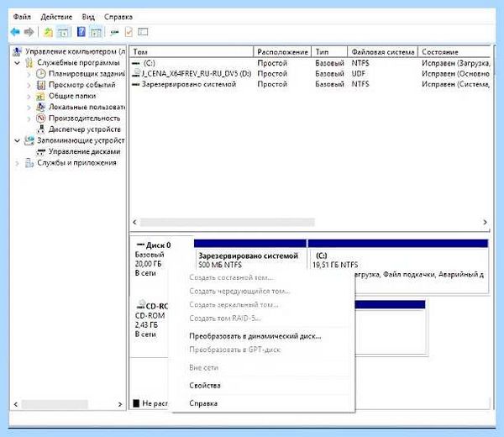The width and height of the screenshot is (504, 437).
Task: Click the volume list scroll-right arrow
Action: coord(485,222)
